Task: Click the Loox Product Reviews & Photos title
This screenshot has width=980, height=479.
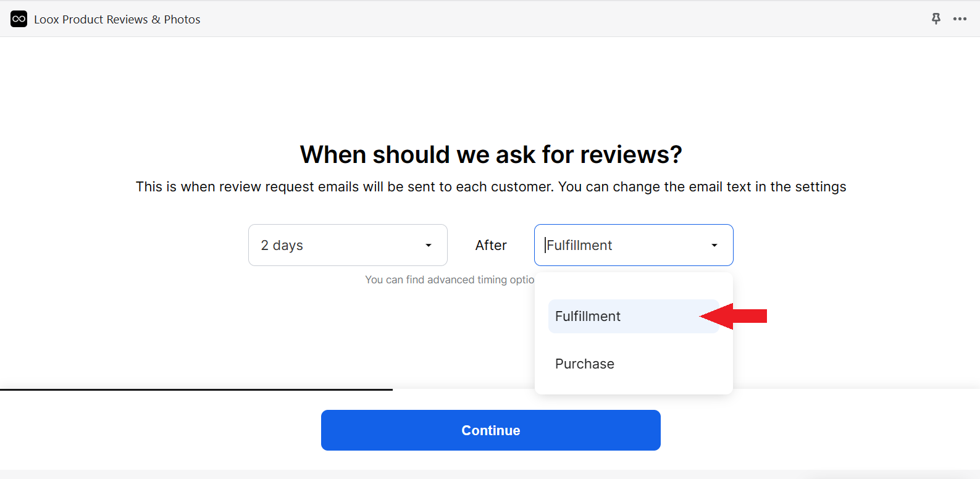Action: coord(117,19)
